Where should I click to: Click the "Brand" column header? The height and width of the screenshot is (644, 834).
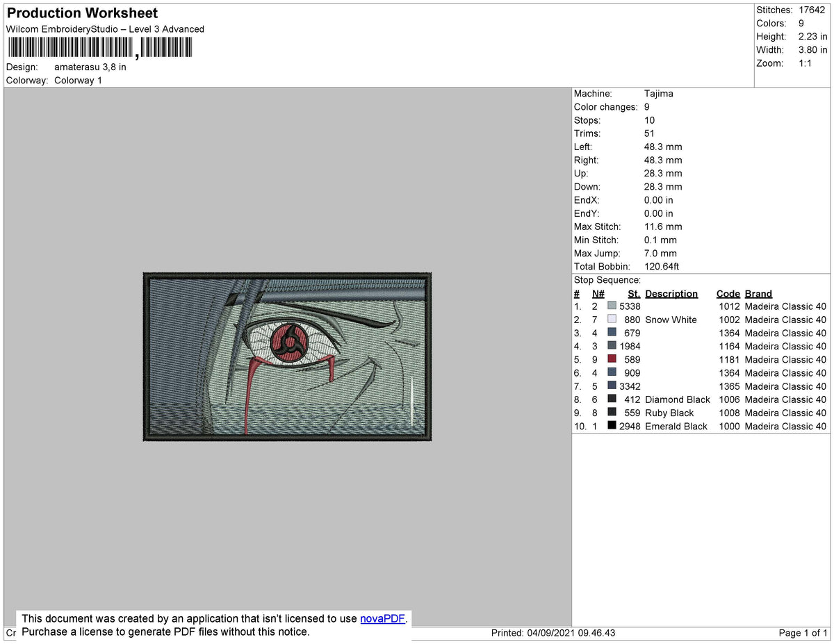[758, 294]
